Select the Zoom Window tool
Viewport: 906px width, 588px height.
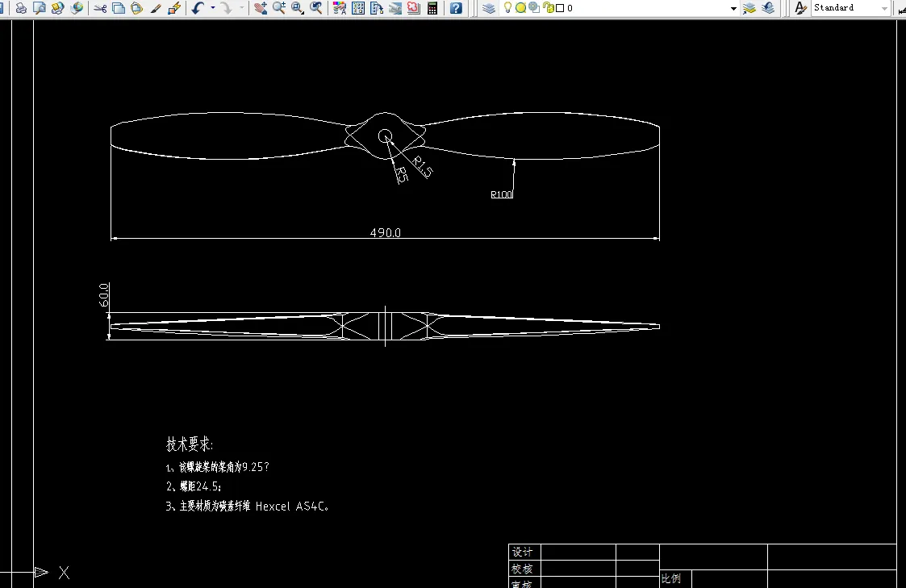pos(298,8)
